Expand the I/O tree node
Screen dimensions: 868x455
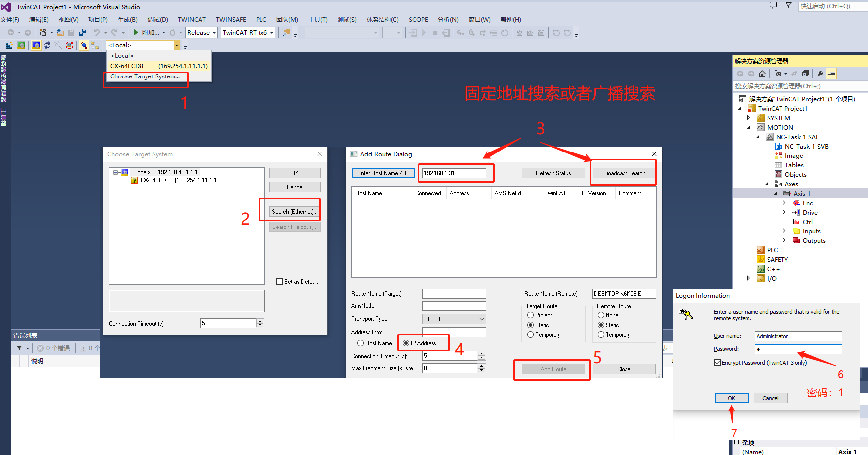[x=748, y=279]
